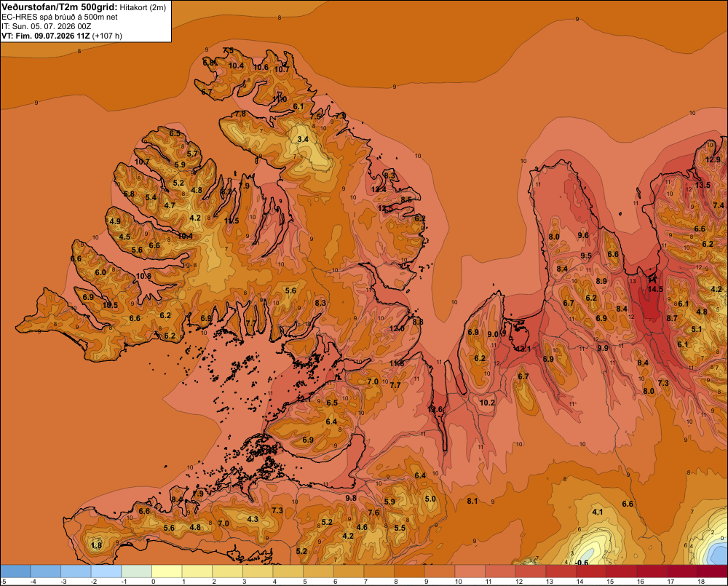
Task: Select legend swatch between 14 and 15
Action: (591, 571)
